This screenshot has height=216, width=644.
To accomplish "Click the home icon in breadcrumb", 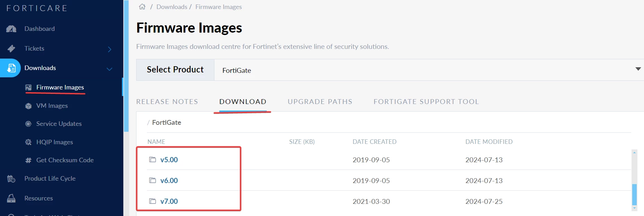I will pos(142,7).
